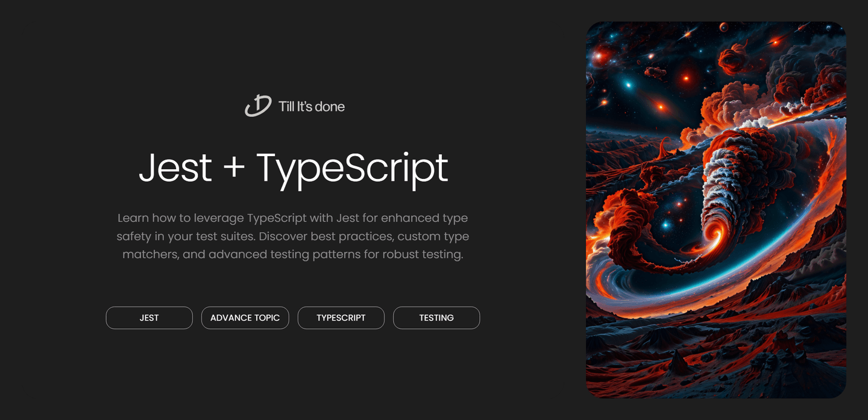Click the Till It's done logo icon
Screen dimensions: 868x420
[258, 106]
